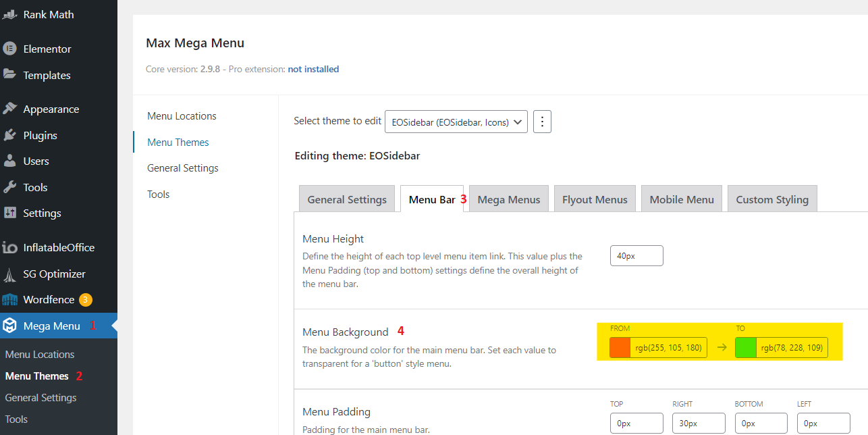Click the Templates folder icon

[x=9, y=75]
